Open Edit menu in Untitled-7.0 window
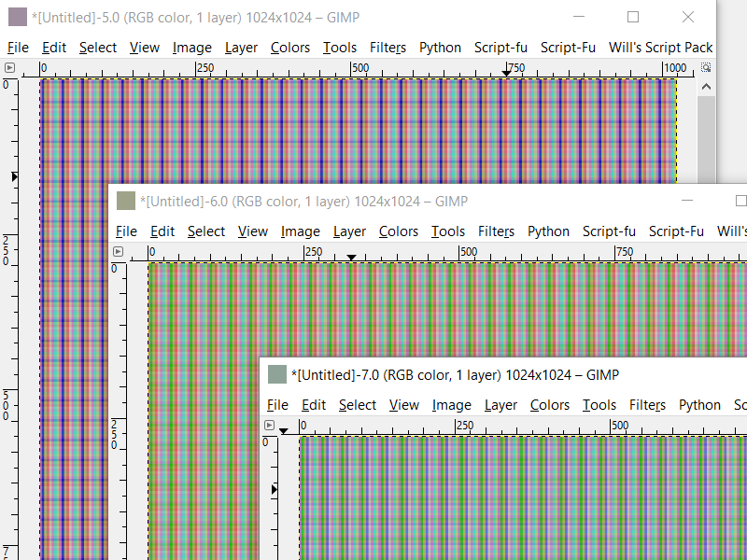The width and height of the screenshot is (747, 560). (314, 405)
